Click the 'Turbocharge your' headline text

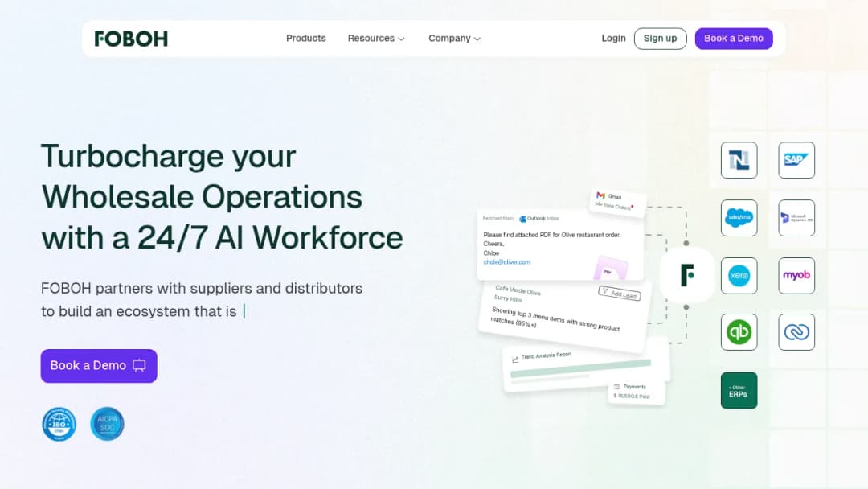tap(169, 157)
